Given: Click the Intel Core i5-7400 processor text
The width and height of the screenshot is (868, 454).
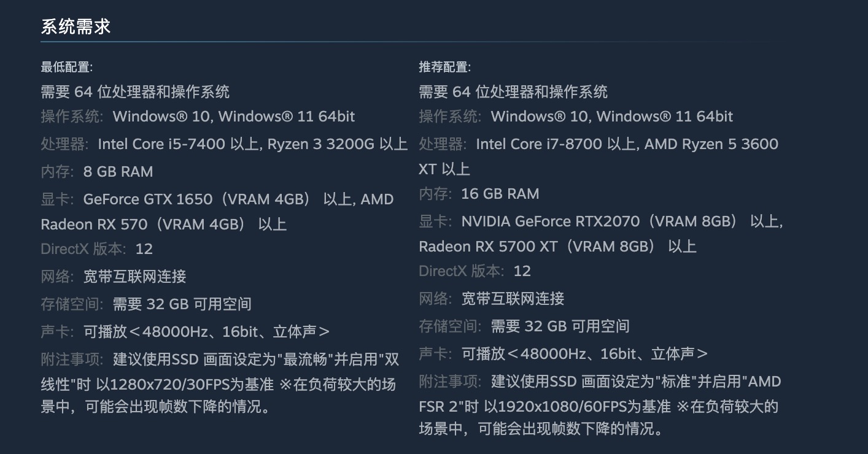Looking at the screenshot, I should pos(162,144).
